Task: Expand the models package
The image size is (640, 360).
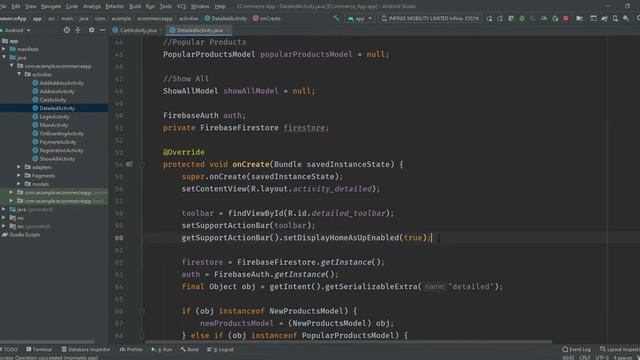Action: click(x=19, y=184)
